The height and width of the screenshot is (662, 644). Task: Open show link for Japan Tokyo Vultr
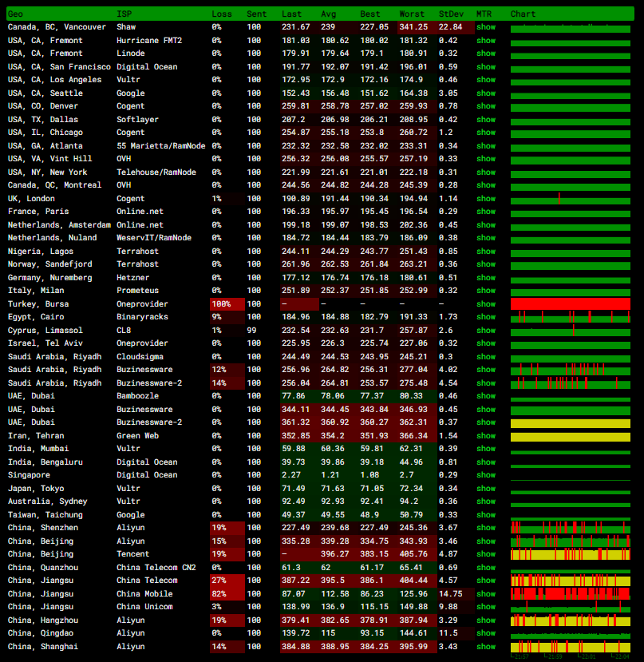pos(486,489)
